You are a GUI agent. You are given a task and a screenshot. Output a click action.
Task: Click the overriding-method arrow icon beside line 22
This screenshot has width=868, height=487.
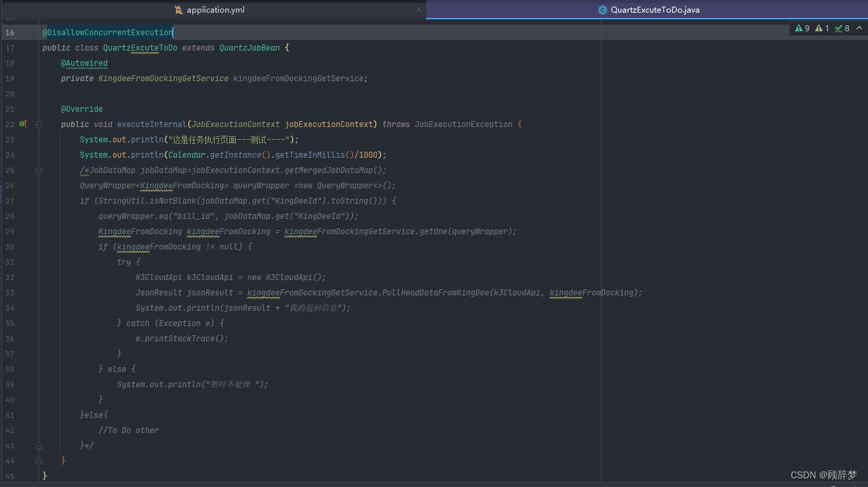[25, 124]
